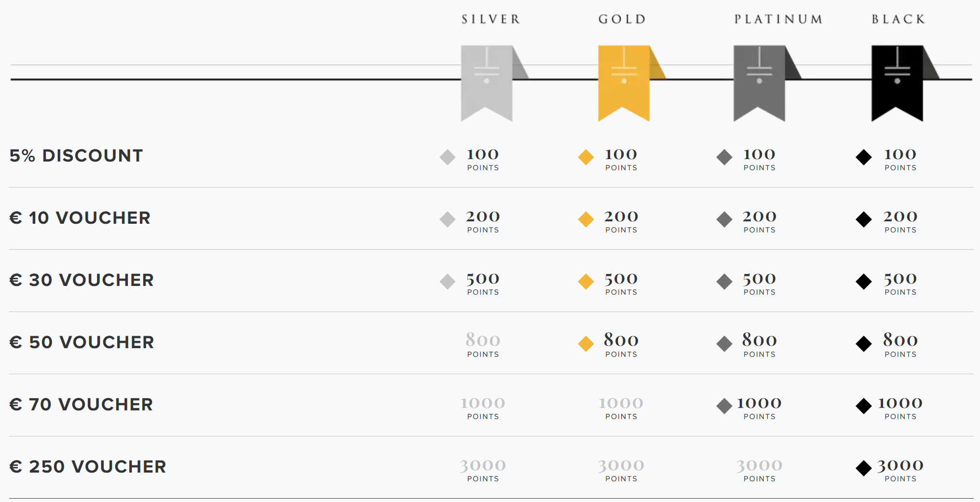Click the € 50 VOUCHER label
The width and height of the screenshot is (980, 502).
tap(82, 342)
